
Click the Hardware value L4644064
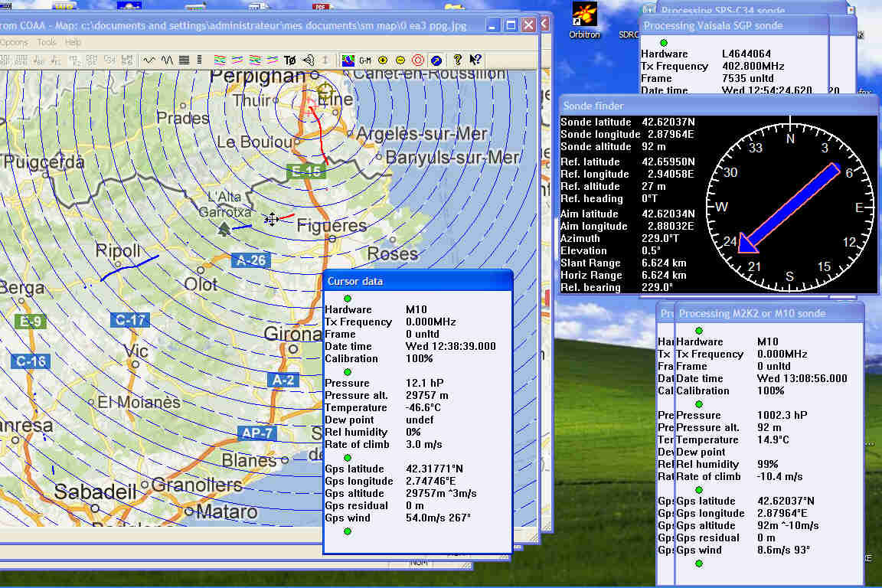(x=746, y=54)
